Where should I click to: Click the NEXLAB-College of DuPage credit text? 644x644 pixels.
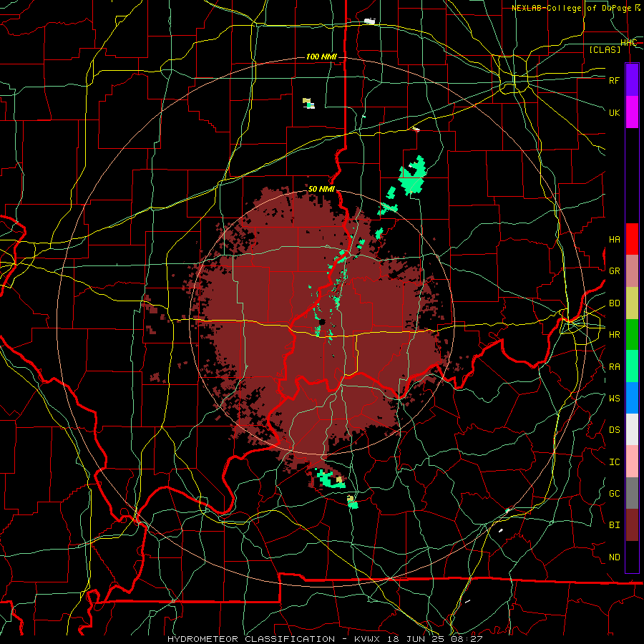pyautogui.click(x=576, y=8)
